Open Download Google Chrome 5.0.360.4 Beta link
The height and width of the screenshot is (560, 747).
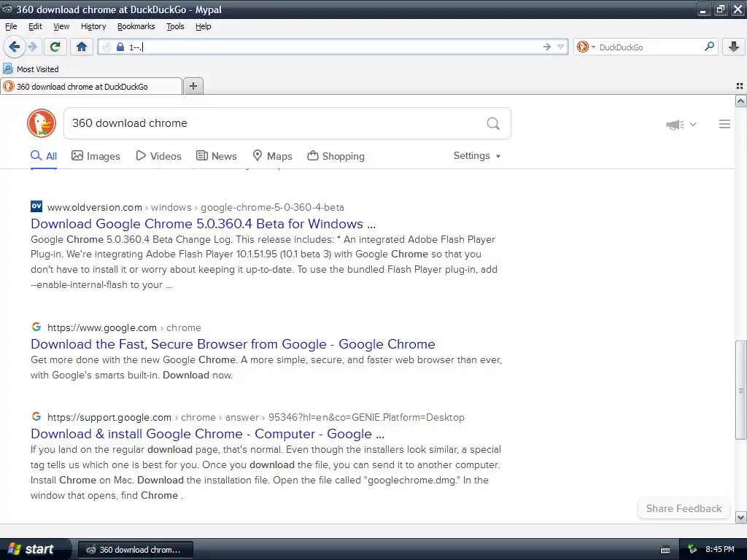pos(203,224)
